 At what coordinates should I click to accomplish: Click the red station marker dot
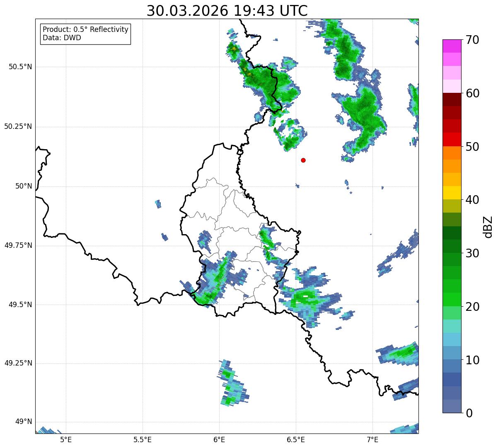pos(303,160)
